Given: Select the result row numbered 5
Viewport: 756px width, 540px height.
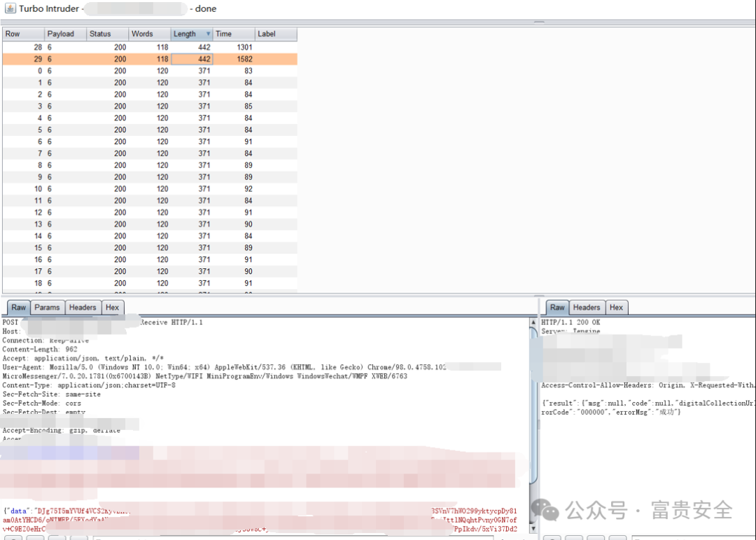Looking at the screenshot, I should tap(150, 130).
